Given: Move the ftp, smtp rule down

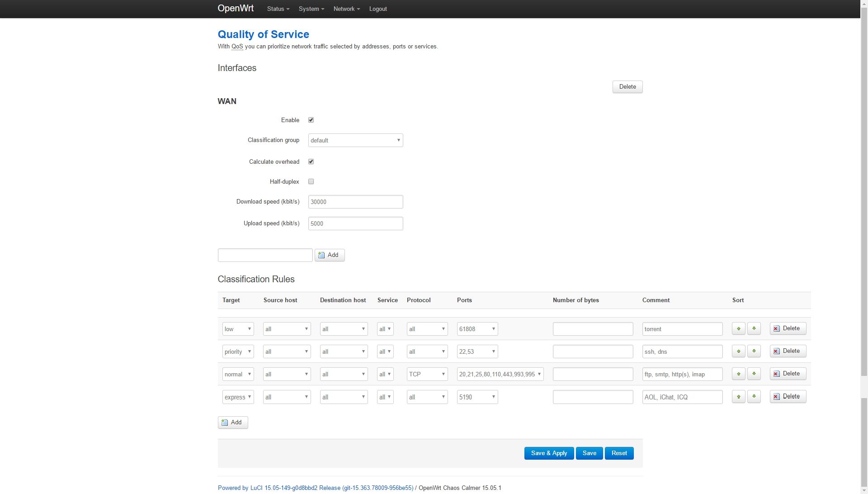Looking at the screenshot, I should 754,374.
